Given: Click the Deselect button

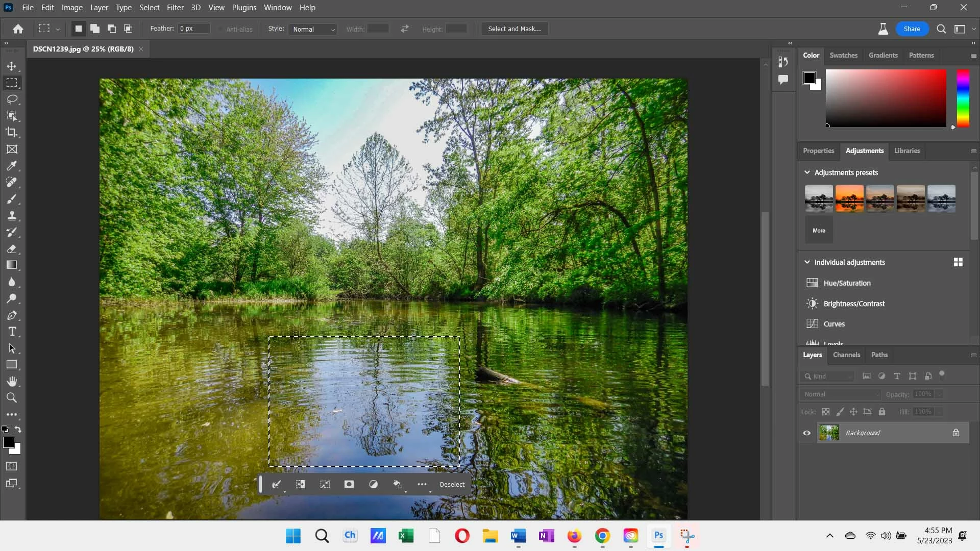Looking at the screenshot, I should (x=452, y=484).
